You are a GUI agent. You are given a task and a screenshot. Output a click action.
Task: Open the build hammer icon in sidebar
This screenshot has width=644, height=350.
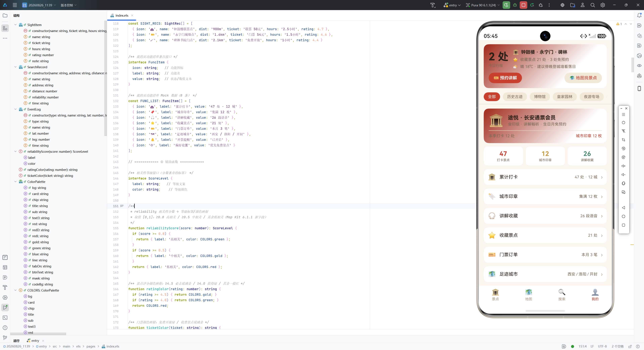5,287
